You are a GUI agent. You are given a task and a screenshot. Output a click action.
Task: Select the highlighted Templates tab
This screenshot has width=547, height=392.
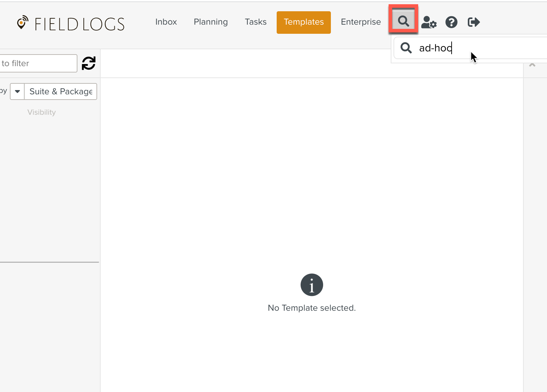[x=303, y=22]
